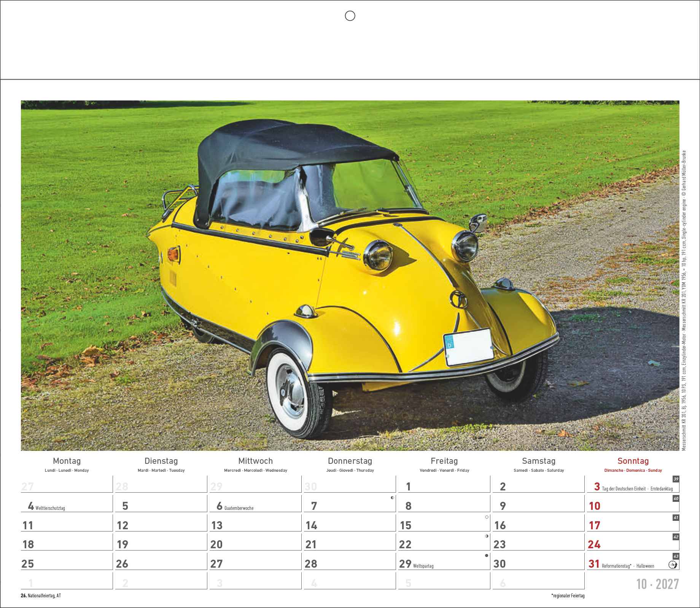Select the Donnerstag column header
Screen dimensions: 700x608
pyautogui.click(x=350, y=461)
